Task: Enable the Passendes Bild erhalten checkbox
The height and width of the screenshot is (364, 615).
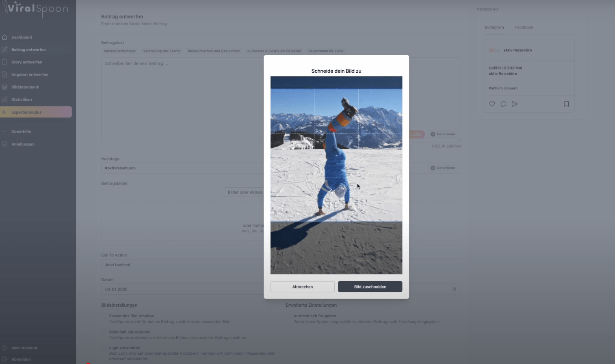Action: pyautogui.click(x=104, y=316)
